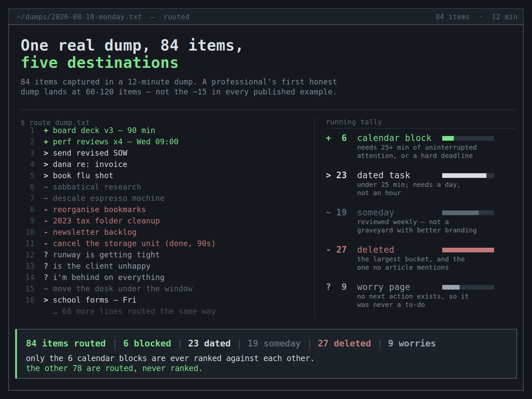The image size is (532, 399).
Task: Click description 'needs 25+ min of uninterrupted attention'
Action: point(417,151)
